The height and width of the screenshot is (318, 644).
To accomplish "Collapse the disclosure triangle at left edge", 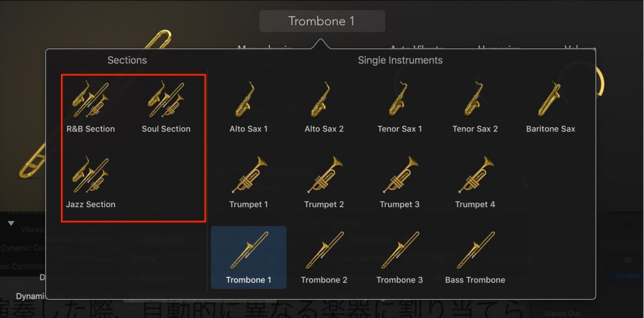I will pyautogui.click(x=11, y=224).
